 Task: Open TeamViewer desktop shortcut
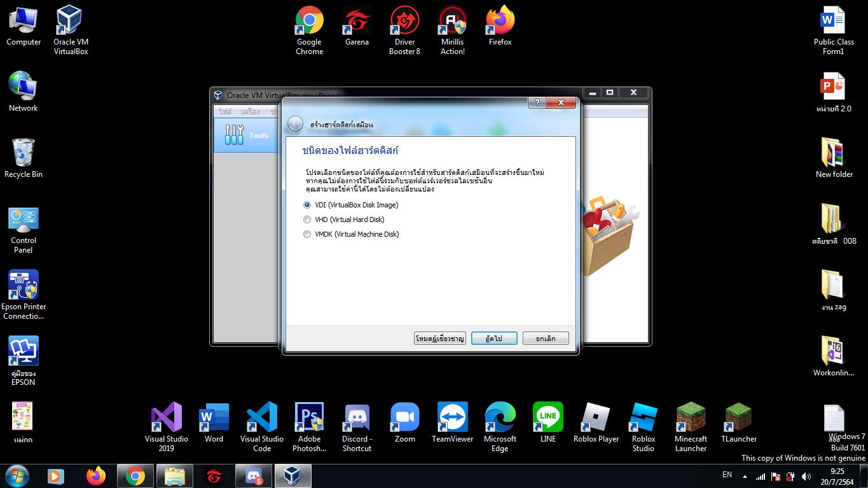coord(453,424)
